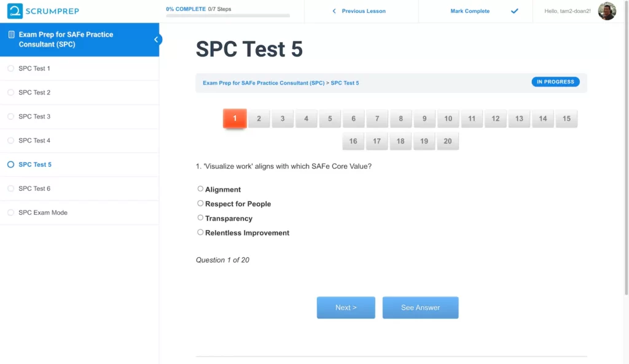Screen dimensions: 629x364
Task: Click the circle status icon beside SPC Test 5
Action: [x=10, y=164]
